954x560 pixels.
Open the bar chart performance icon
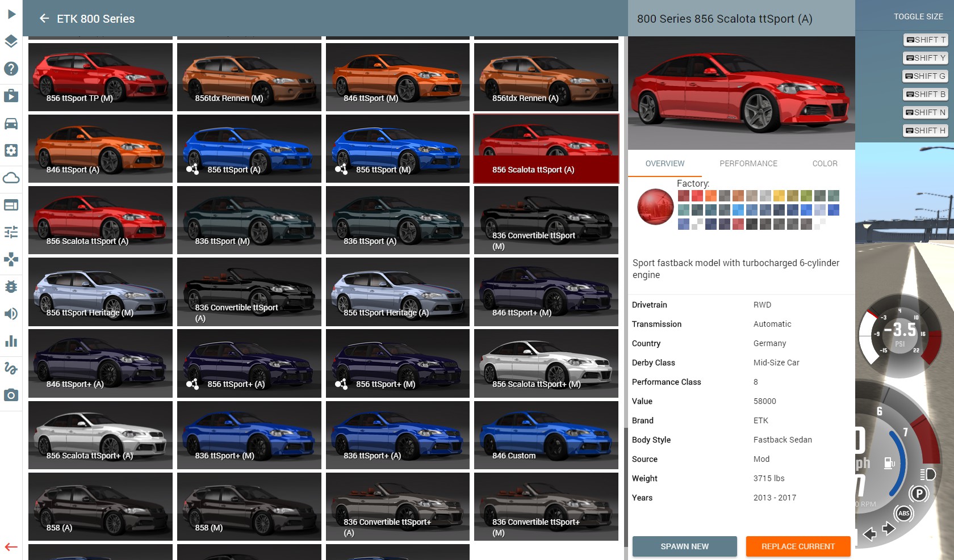click(11, 341)
